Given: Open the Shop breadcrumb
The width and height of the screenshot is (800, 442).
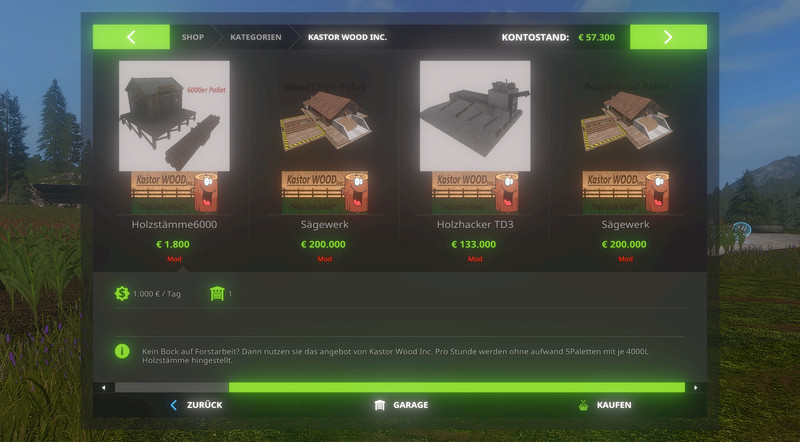Looking at the screenshot, I should tap(193, 37).
